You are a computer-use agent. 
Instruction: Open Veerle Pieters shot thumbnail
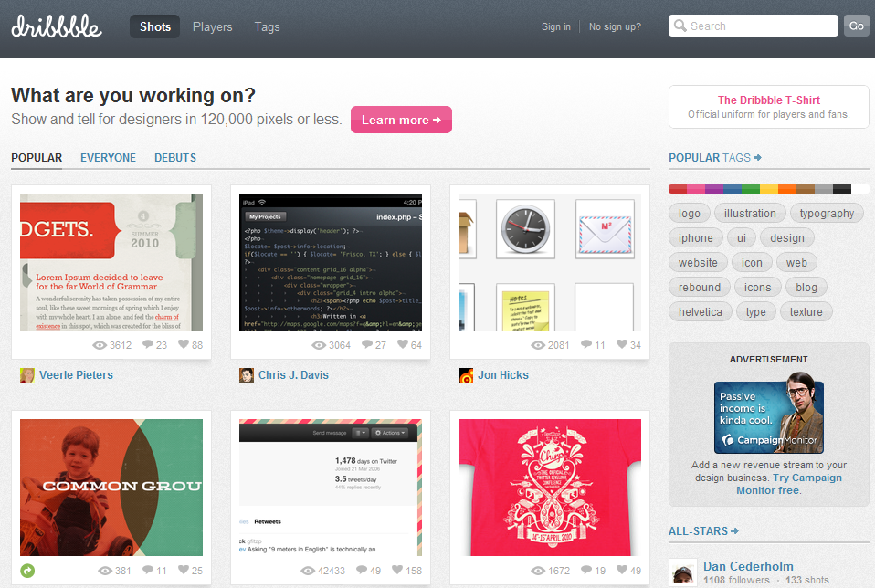pyautogui.click(x=111, y=262)
